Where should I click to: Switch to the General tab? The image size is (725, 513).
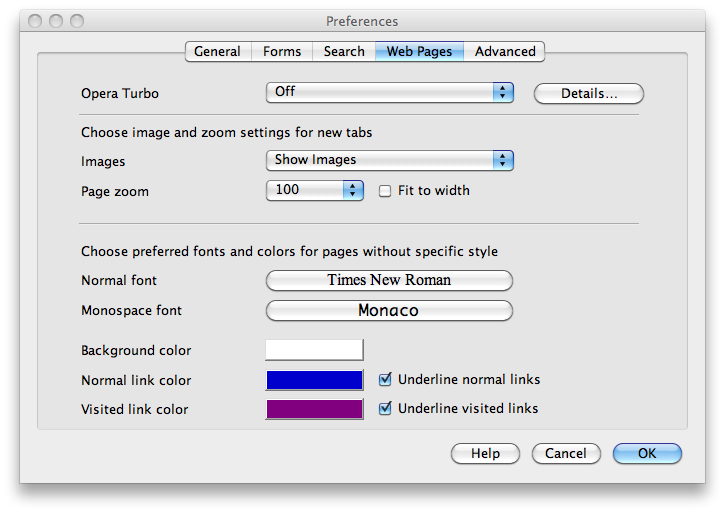click(x=217, y=51)
